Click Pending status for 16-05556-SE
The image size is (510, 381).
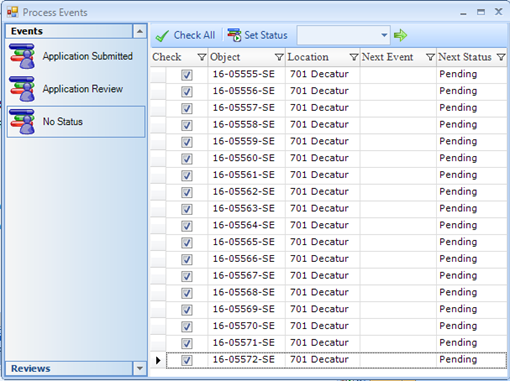pyautogui.click(x=458, y=91)
